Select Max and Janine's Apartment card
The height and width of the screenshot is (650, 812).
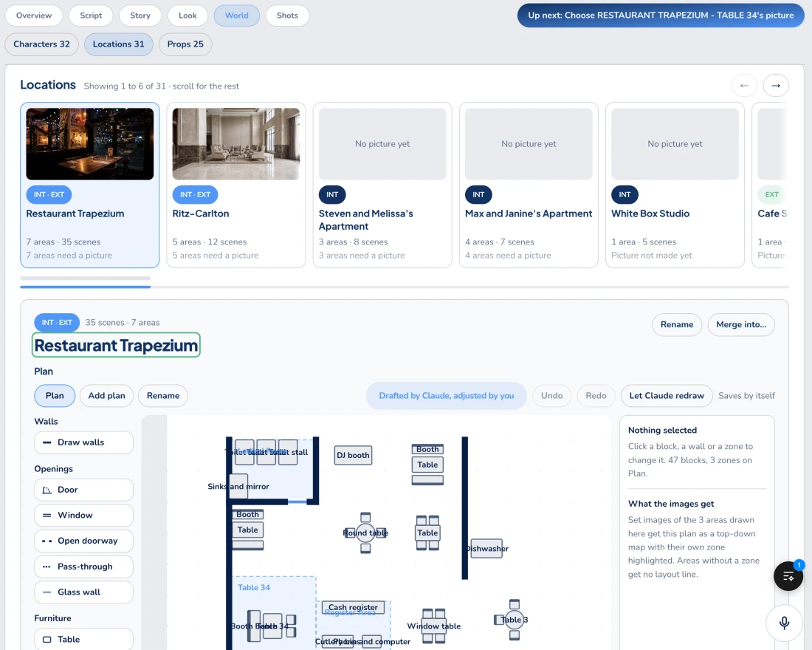(x=529, y=185)
